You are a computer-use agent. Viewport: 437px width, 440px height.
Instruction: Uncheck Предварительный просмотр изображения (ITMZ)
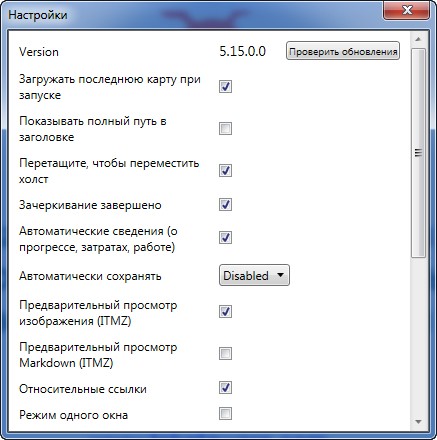coord(225,312)
